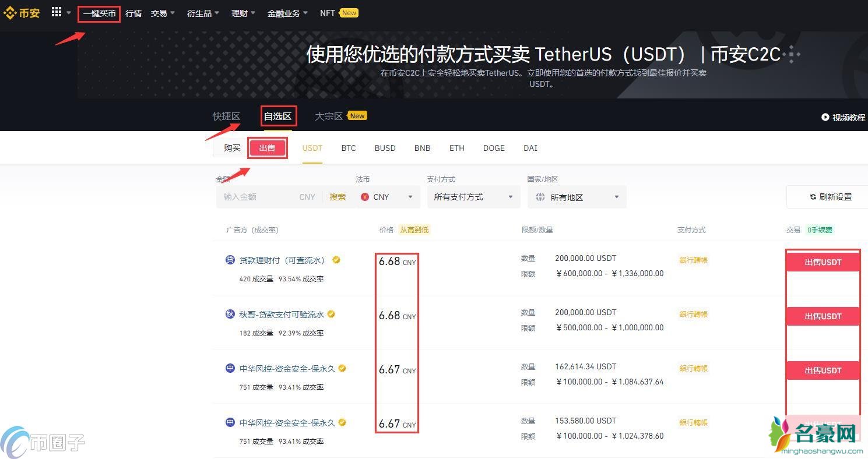Click 出售USDT for 秋哥-贷款支付可验流水 row
This screenshot has height=459, width=868.
(x=823, y=316)
